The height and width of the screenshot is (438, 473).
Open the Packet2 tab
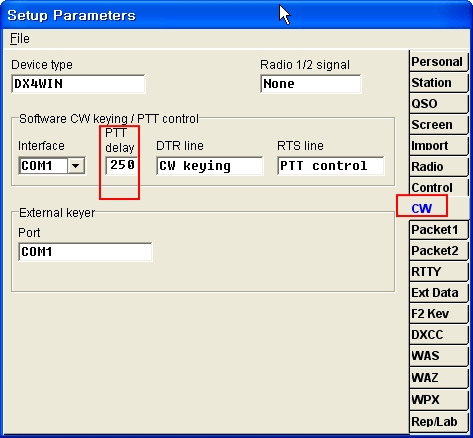(x=438, y=251)
